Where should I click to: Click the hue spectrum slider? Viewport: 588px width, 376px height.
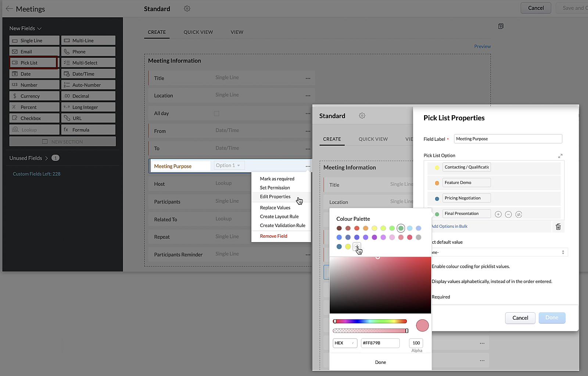tap(370, 321)
